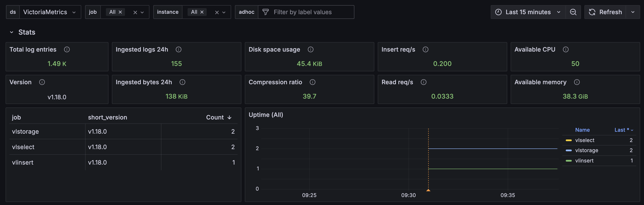Screen dimensions: 644x205
Task: Clear the instance variable selection
Action: click(217, 12)
